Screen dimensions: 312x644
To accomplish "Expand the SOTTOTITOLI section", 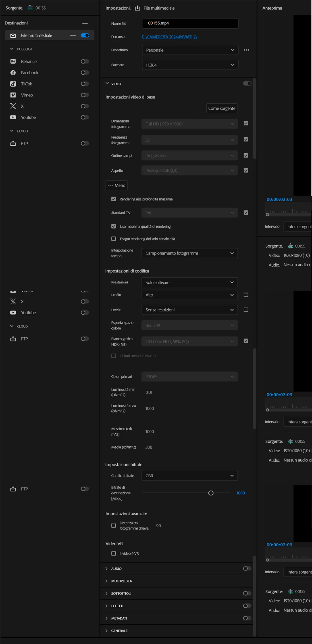I will point(107,593).
